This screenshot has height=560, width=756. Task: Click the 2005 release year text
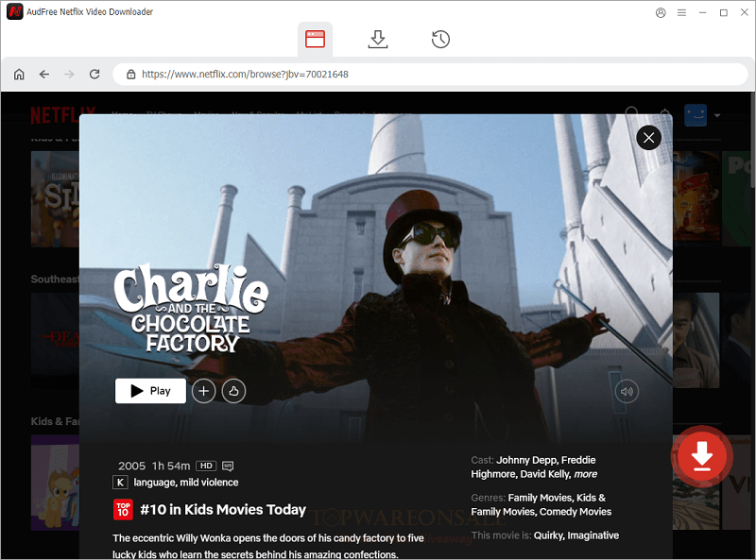pos(131,466)
